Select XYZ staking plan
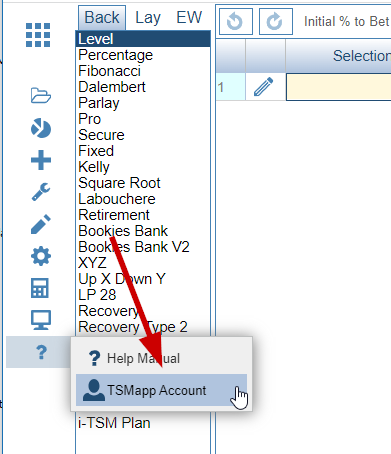Screen dimensions: 391x454 (x=143, y=263)
